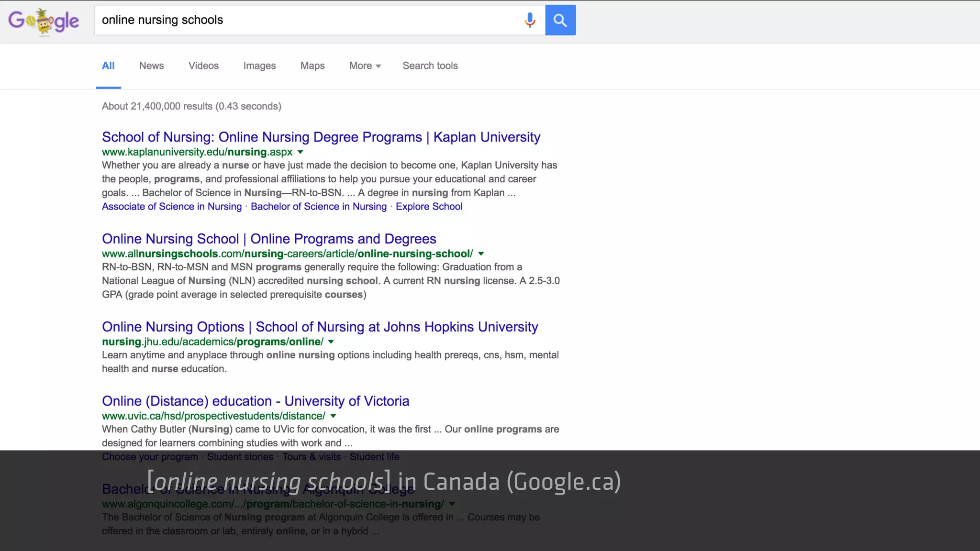This screenshot has height=551, width=980.
Task: Click the blue magnifier search button
Action: (560, 20)
